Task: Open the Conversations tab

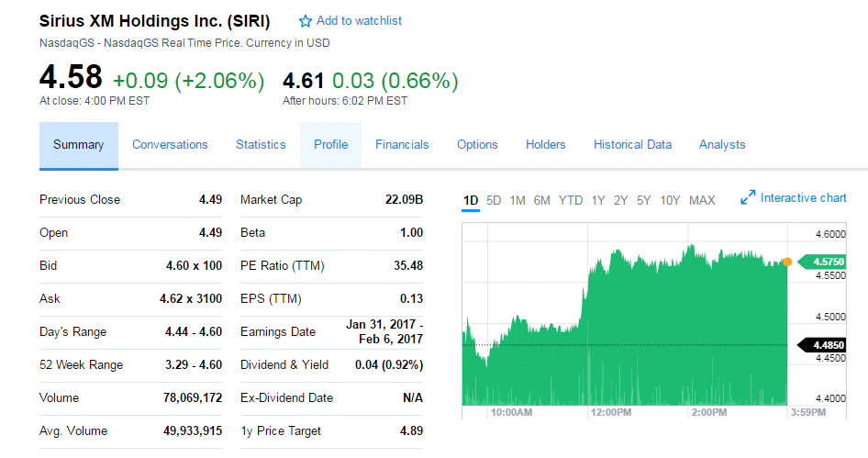Action: (170, 144)
